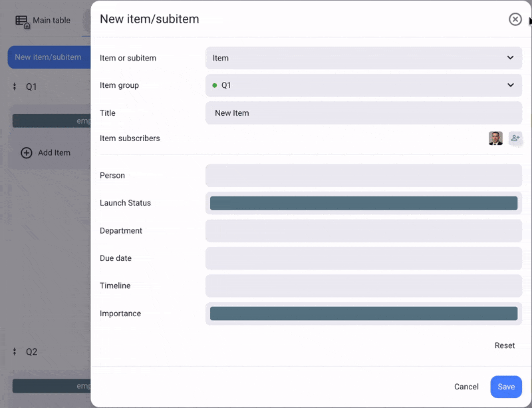Open the Item group Q1 dropdown
The height and width of the screenshot is (408, 532).
363,85
